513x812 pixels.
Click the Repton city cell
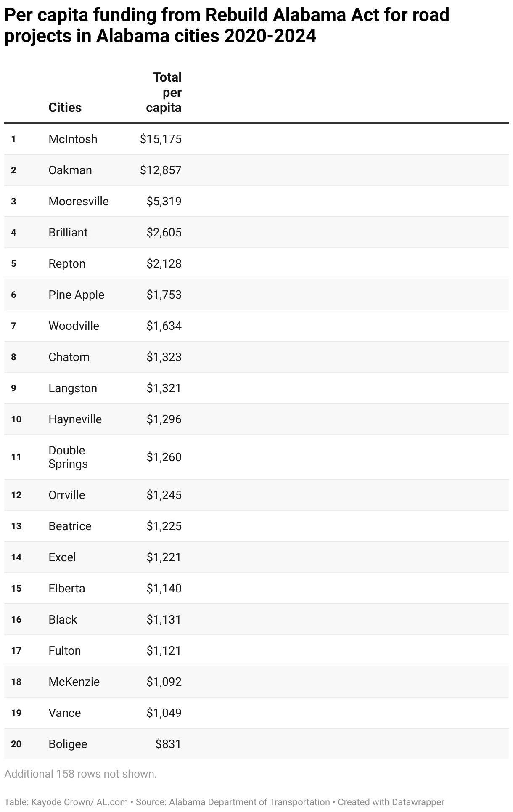tap(67, 263)
